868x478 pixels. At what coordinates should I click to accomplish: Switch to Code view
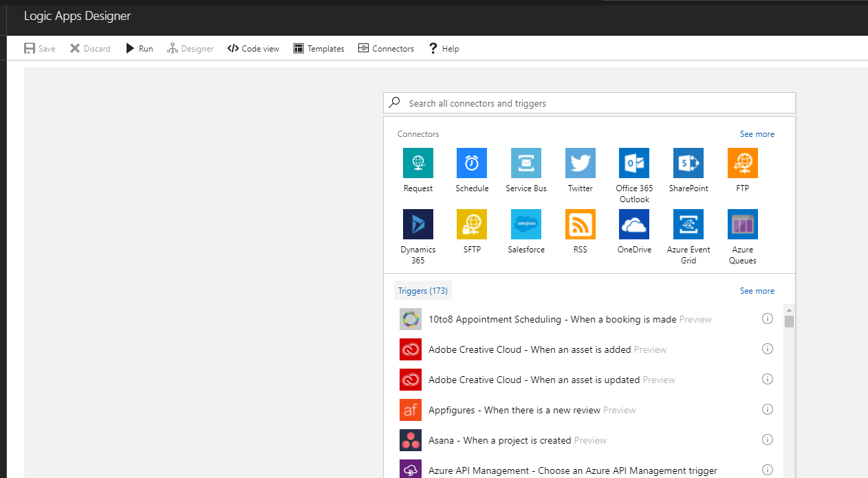(254, 48)
